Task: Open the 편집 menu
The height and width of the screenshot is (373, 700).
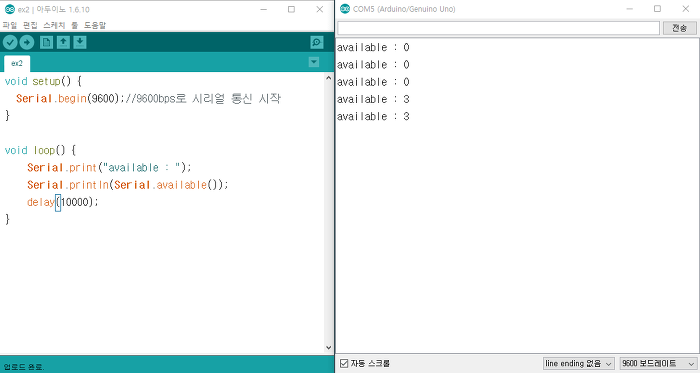Action: point(30,25)
